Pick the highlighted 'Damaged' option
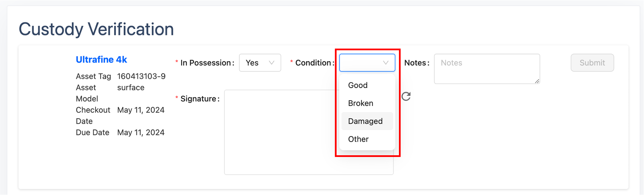 coord(365,121)
